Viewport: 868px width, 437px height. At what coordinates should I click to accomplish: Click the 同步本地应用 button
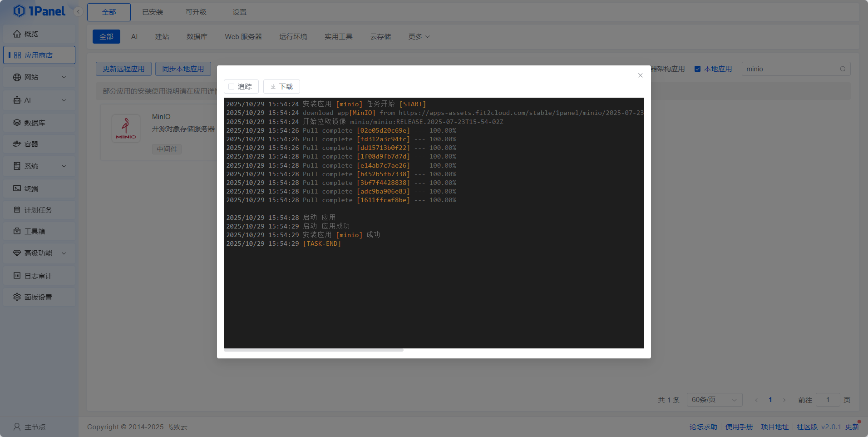(183, 69)
